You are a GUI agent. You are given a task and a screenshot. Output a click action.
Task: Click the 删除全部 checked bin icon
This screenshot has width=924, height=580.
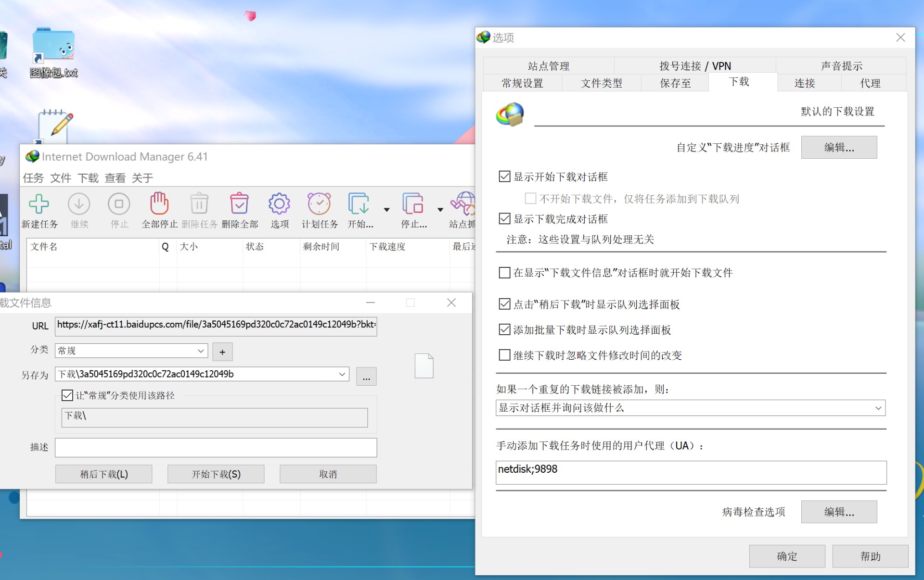tap(239, 203)
